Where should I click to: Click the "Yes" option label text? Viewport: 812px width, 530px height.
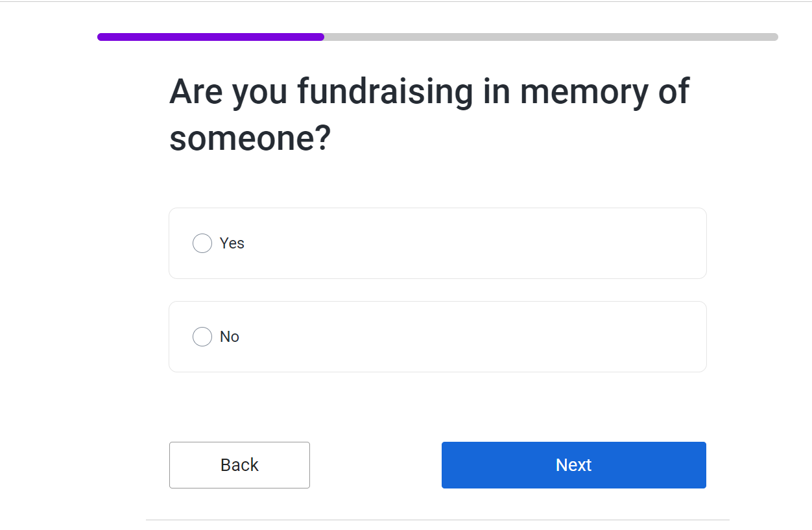coord(232,243)
